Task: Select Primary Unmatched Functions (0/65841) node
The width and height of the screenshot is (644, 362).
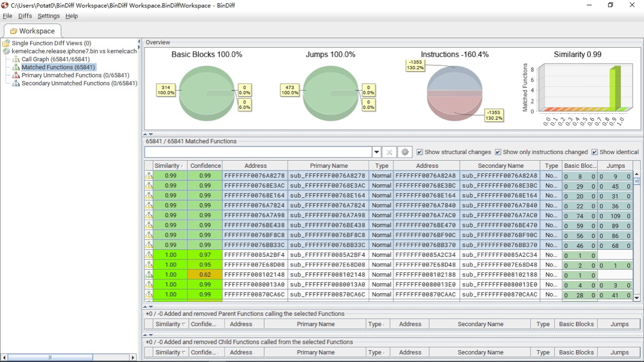Action: pyautogui.click(x=75, y=75)
